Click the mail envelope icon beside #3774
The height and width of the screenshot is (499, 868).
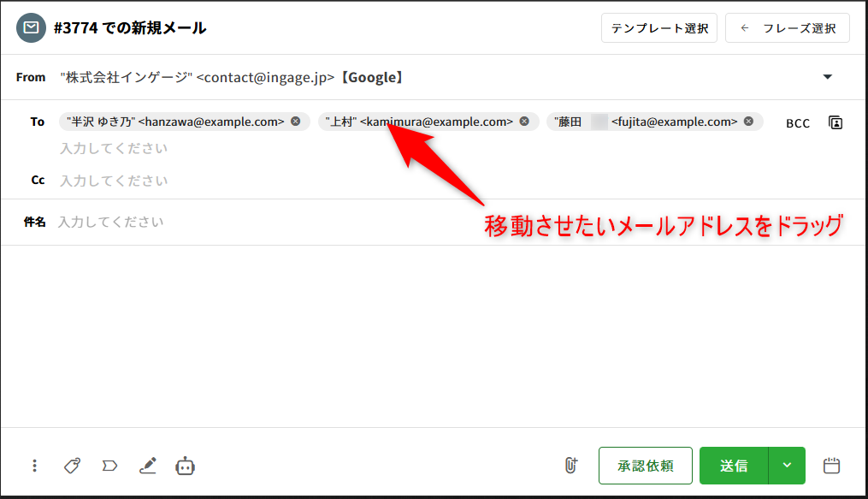(x=31, y=28)
